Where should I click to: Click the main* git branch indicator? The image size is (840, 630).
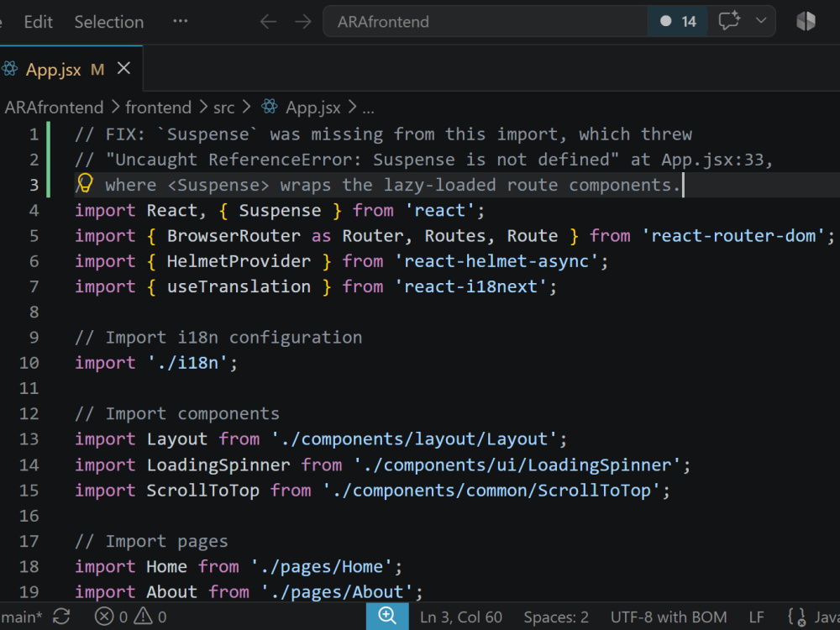tap(22, 617)
